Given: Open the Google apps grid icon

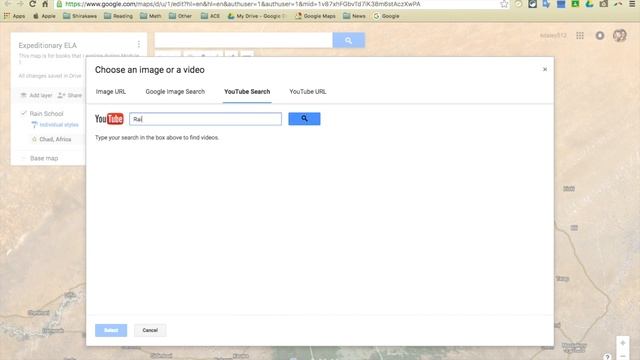Looking at the screenshot, I should click(580, 36).
